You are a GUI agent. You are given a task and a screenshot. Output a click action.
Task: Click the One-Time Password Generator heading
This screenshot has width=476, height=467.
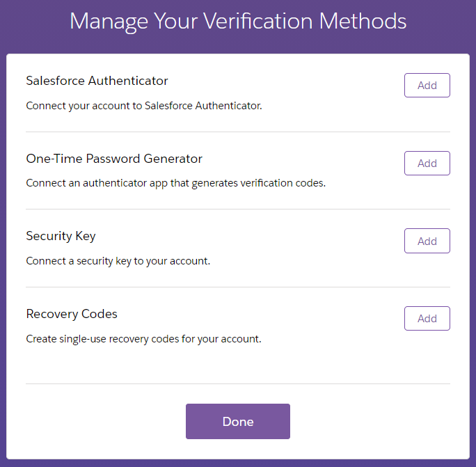click(x=114, y=159)
